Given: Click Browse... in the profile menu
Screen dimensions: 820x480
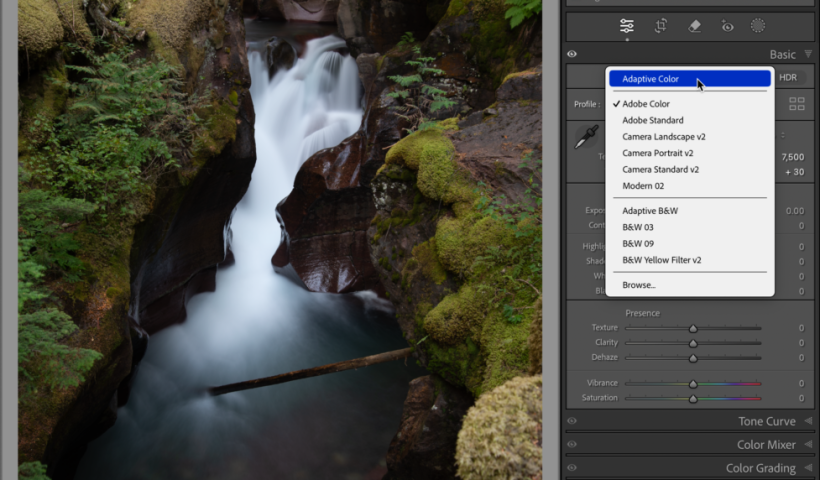Looking at the screenshot, I should click(639, 285).
